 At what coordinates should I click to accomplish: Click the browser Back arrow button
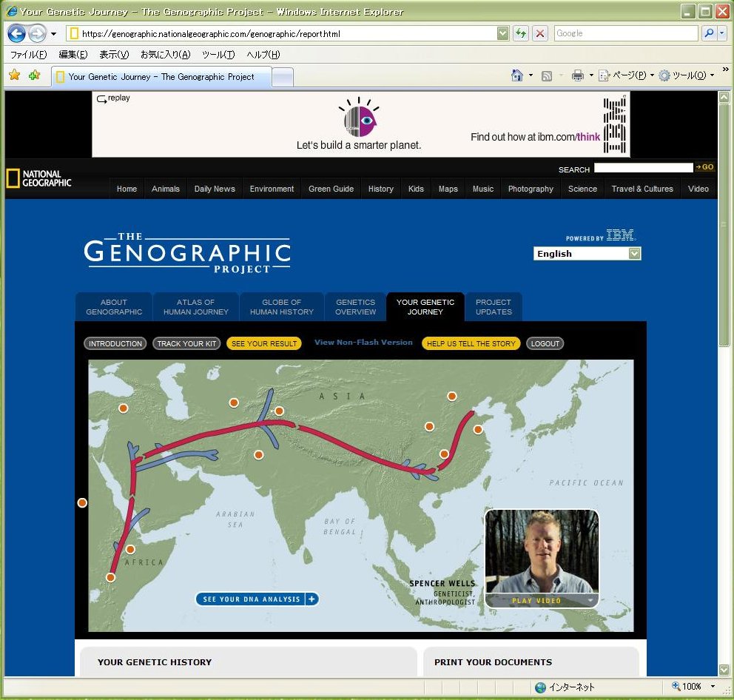17,34
